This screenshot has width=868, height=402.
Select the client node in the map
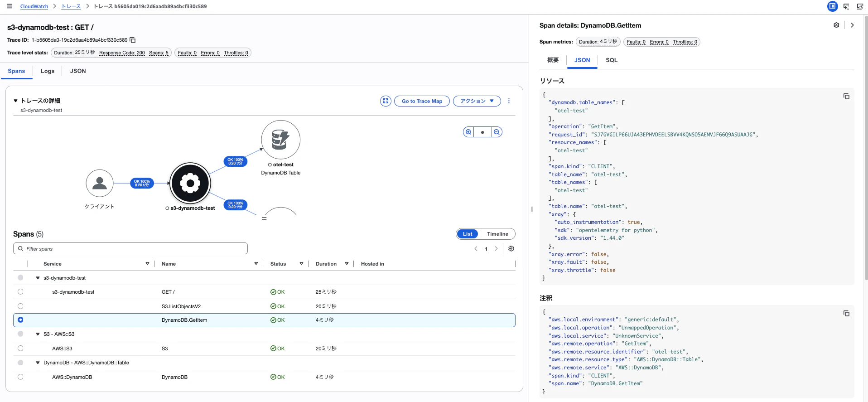tap(100, 183)
